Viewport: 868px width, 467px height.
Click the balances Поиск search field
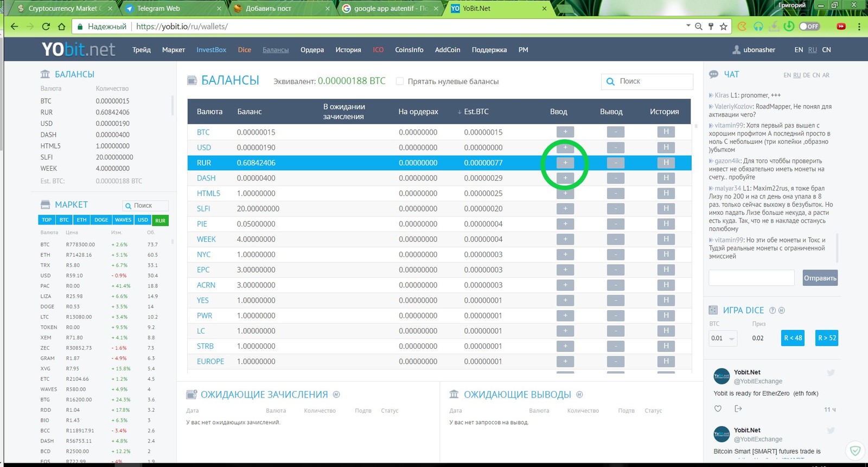[x=647, y=81]
